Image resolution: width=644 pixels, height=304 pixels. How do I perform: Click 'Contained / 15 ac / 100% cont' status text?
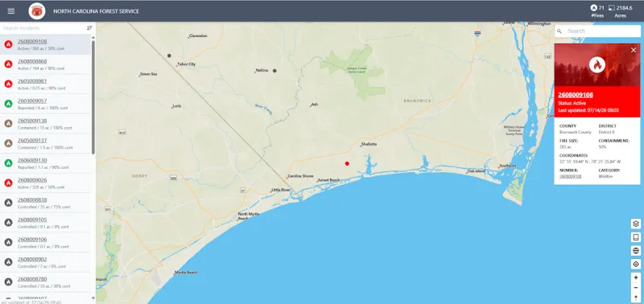click(x=45, y=128)
